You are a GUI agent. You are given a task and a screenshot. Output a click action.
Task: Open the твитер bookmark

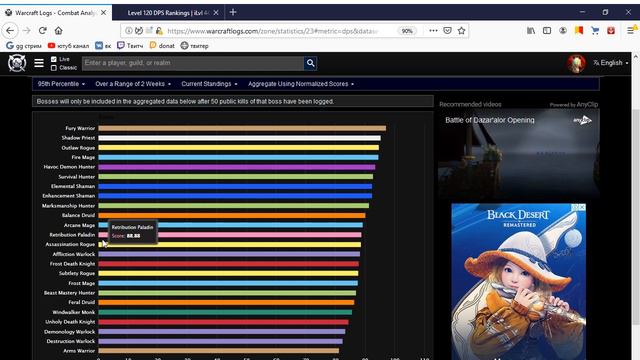[194, 46]
